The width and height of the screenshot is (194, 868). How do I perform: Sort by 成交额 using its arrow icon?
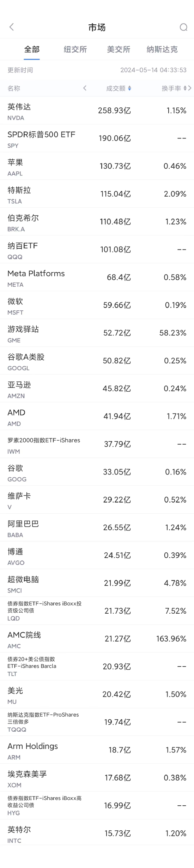pos(129,88)
